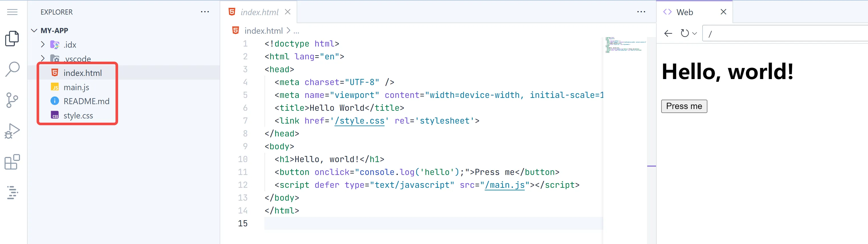
Task: Open editor more actions ellipsis
Action: click(641, 12)
